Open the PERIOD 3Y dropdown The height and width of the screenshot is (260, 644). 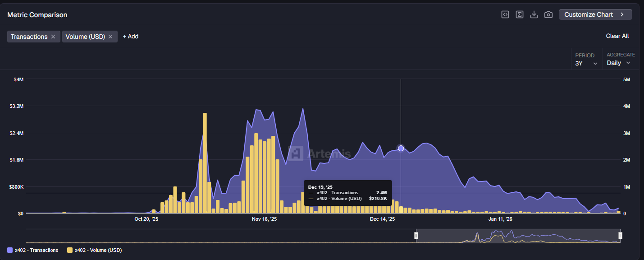click(x=586, y=63)
